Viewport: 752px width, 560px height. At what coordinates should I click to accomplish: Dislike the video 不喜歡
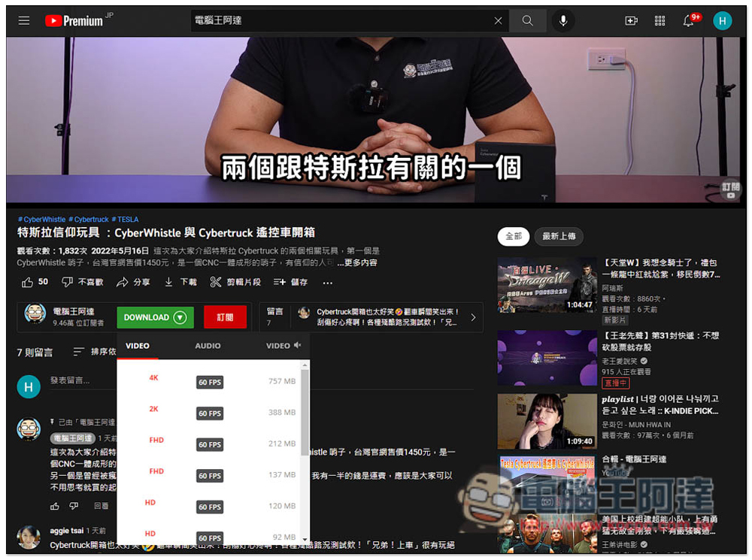point(83,282)
